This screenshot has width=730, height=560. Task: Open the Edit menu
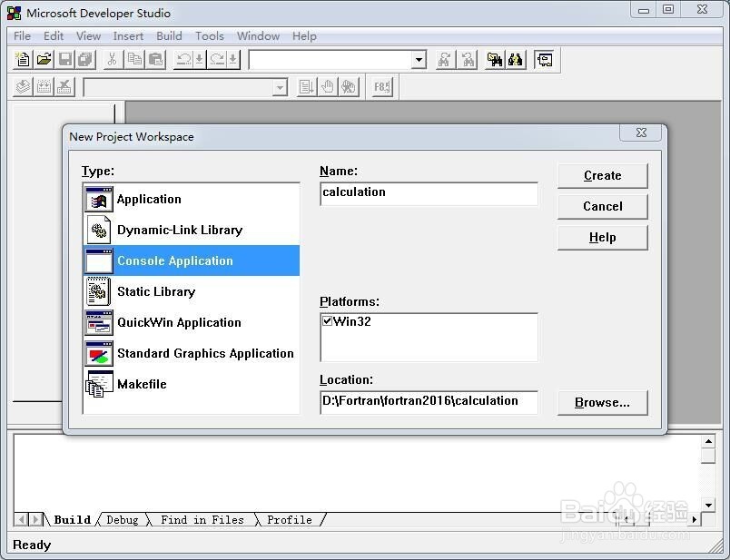click(54, 35)
